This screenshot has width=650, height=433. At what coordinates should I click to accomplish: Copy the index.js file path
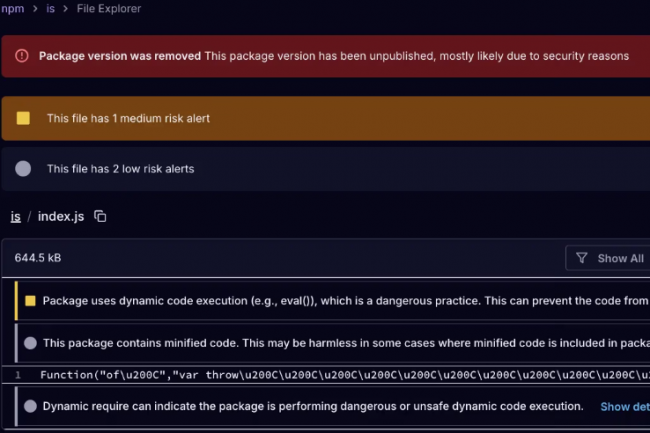click(x=100, y=217)
